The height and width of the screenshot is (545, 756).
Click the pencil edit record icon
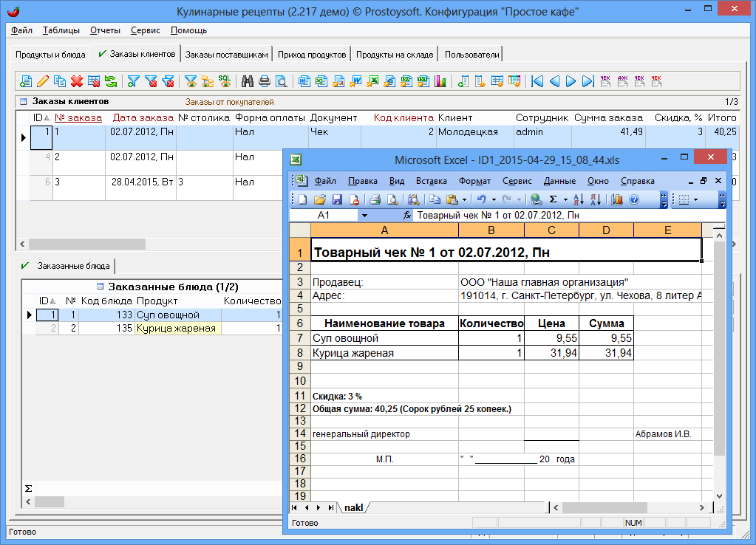click(43, 81)
